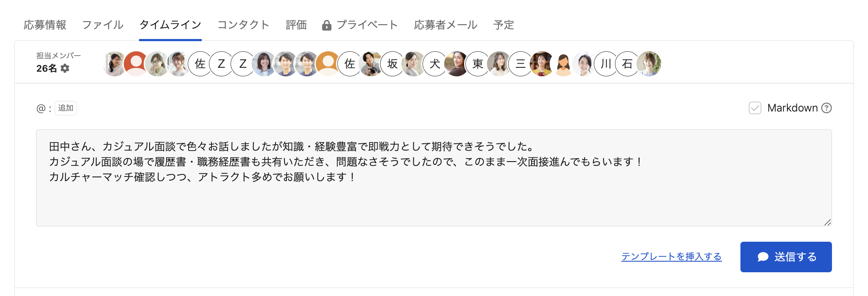Viewport: 868px width, 296px height.
Task: Open the プライベート locked tab
Action: coord(360,25)
